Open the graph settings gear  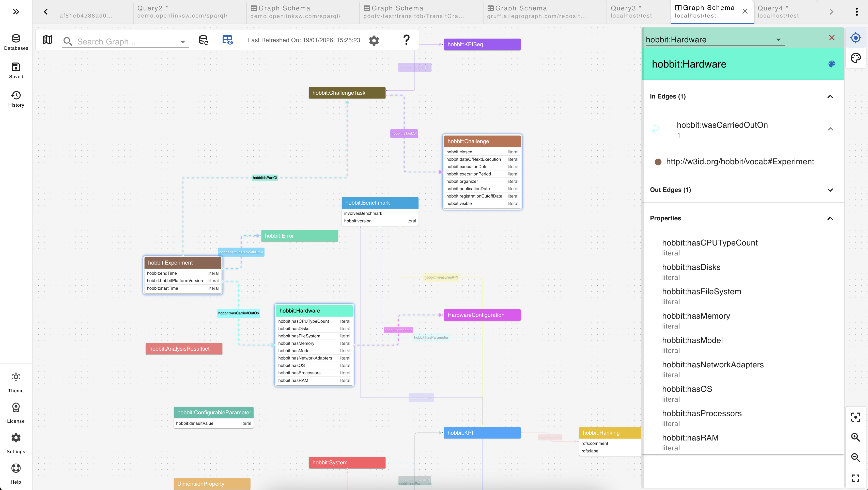(x=374, y=40)
